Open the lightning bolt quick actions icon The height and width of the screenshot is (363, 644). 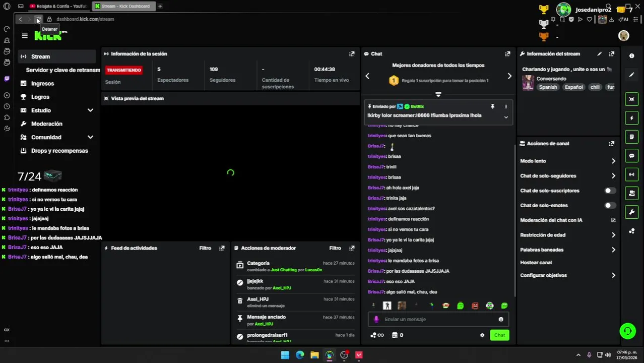(x=631, y=118)
